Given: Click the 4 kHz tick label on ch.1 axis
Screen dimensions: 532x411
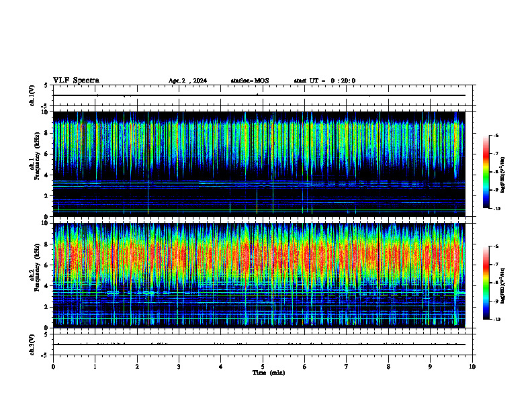Looking at the screenshot, I should point(47,175).
